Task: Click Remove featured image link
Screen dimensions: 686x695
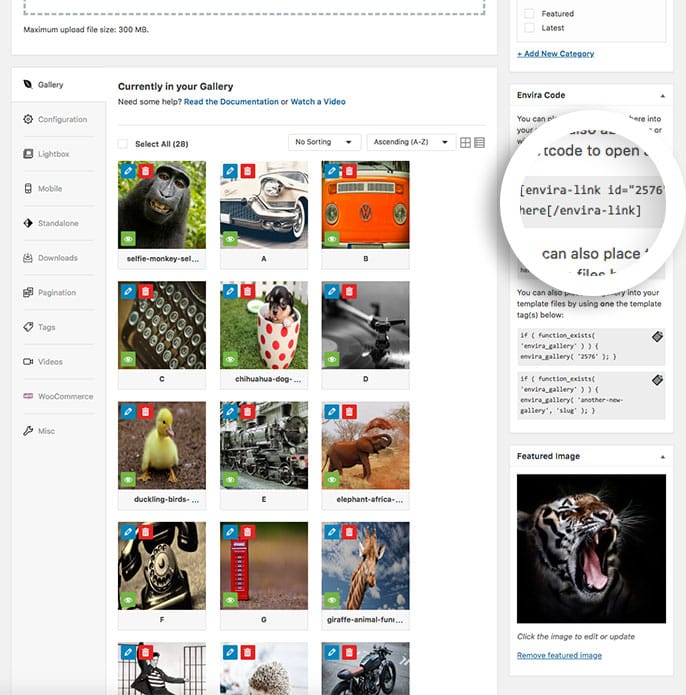Action: click(559, 655)
